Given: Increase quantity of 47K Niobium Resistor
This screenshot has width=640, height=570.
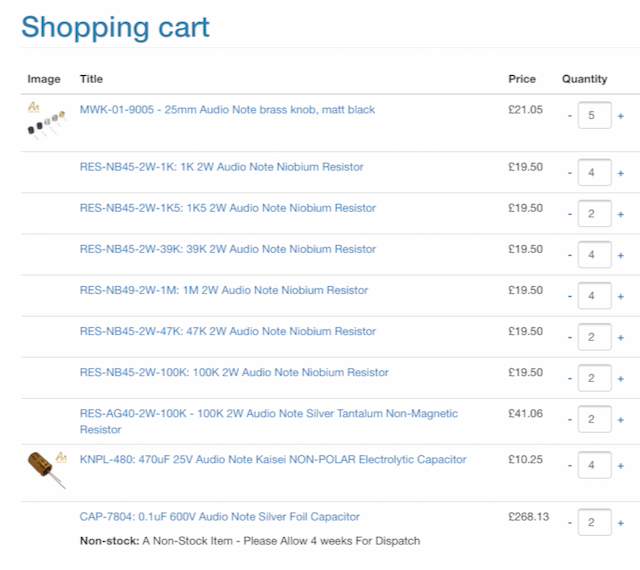Looking at the screenshot, I should [x=620, y=338].
